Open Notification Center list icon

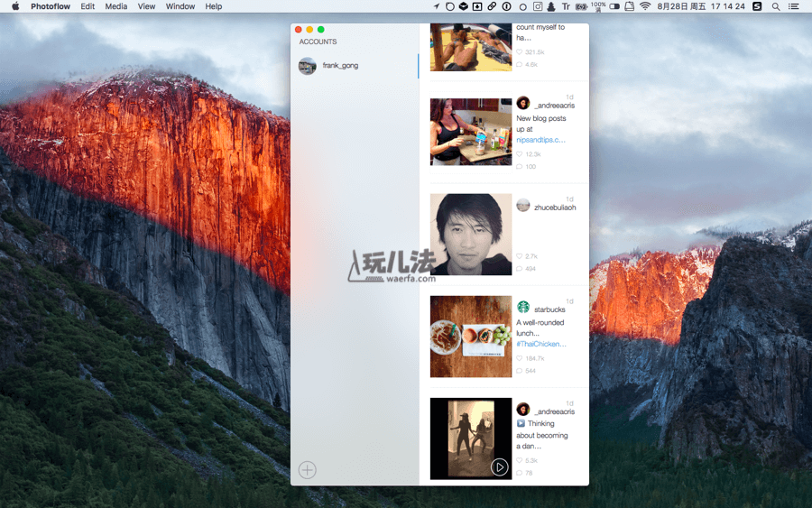point(793,6)
